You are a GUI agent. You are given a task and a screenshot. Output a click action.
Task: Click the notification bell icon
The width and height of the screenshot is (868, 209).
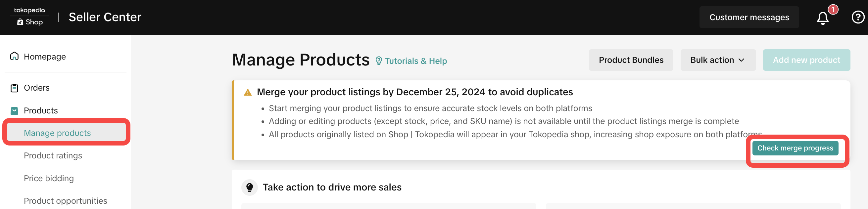823,18
